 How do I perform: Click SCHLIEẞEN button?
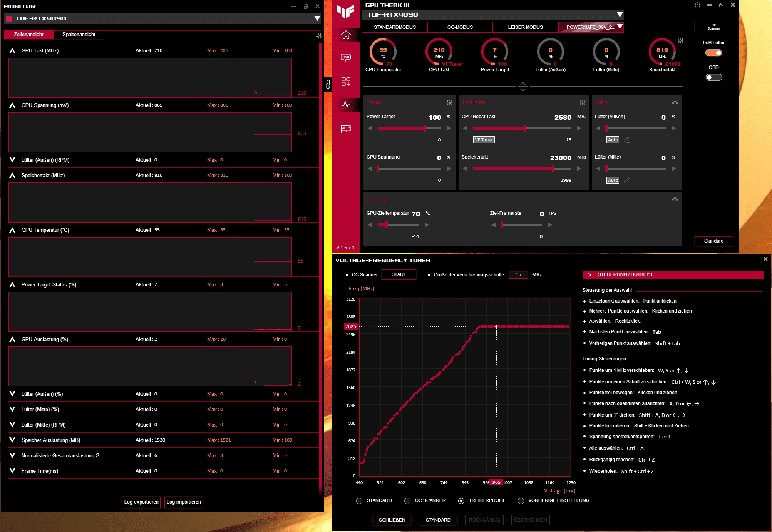point(392,520)
